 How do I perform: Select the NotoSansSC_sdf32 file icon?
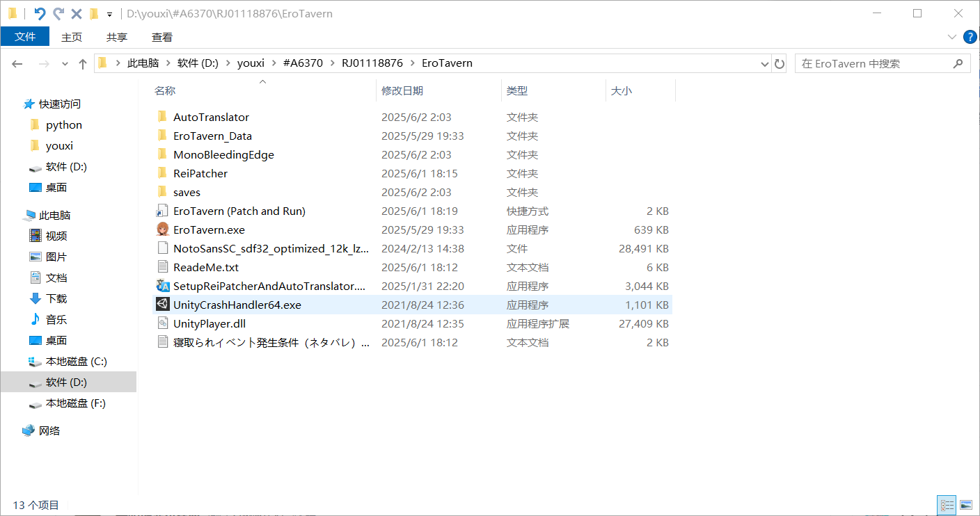coord(163,248)
